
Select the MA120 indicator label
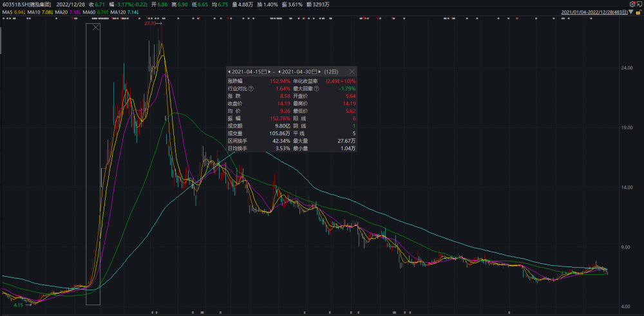pyautogui.click(x=119, y=13)
